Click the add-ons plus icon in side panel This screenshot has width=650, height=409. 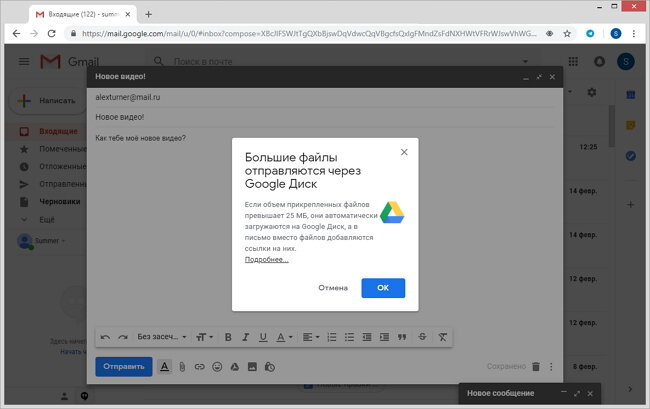(631, 204)
